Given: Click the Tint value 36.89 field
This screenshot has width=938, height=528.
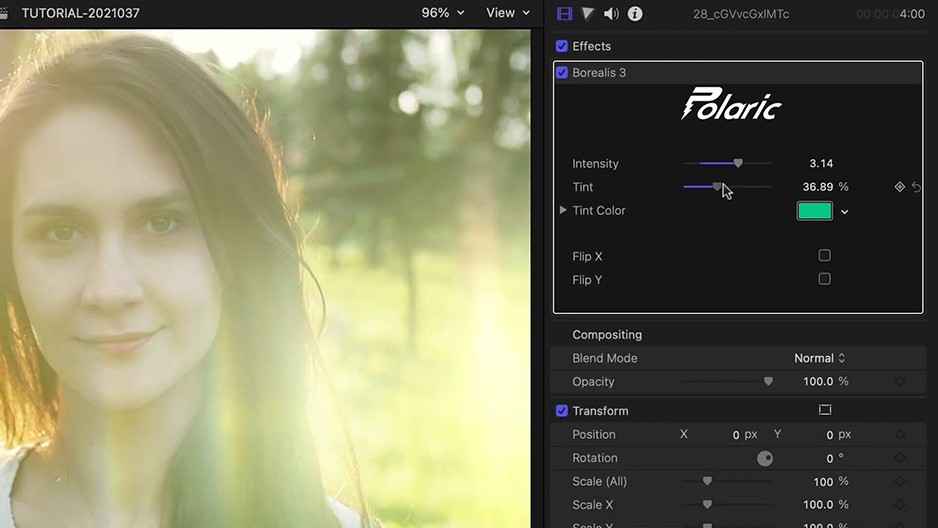Looking at the screenshot, I should (818, 187).
